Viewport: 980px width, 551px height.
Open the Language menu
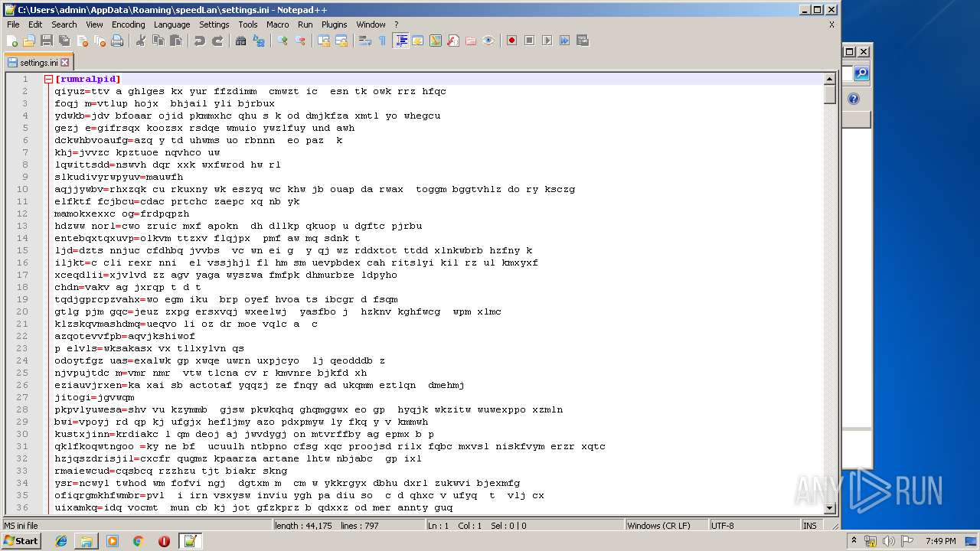(x=171, y=24)
